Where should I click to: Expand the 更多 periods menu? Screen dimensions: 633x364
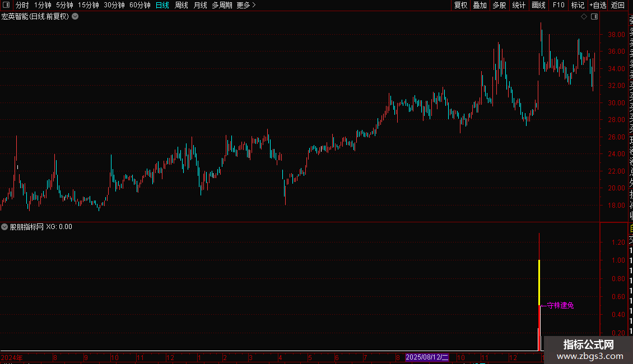[246, 5]
